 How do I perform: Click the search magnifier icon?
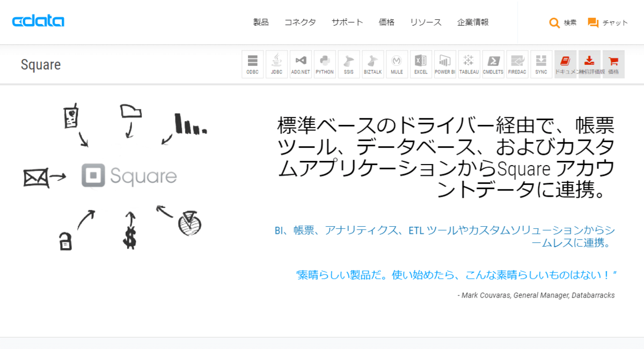tap(554, 23)
